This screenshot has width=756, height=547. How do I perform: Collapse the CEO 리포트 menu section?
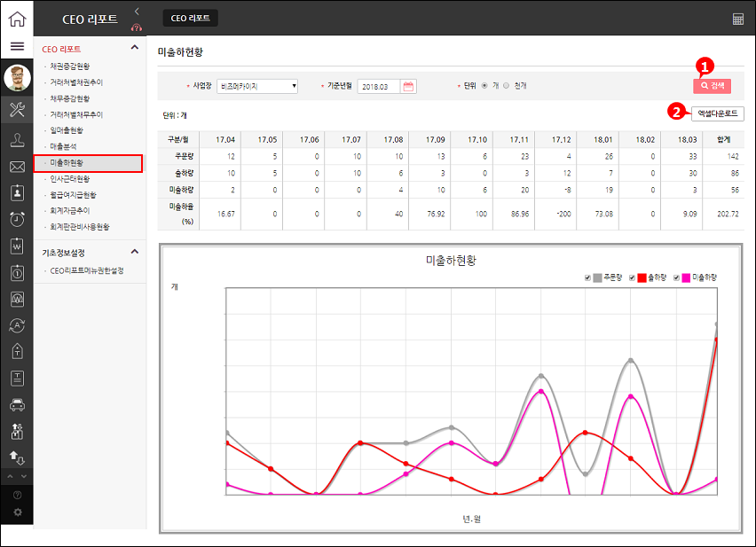pyautogui.click(x=135, y=47)
